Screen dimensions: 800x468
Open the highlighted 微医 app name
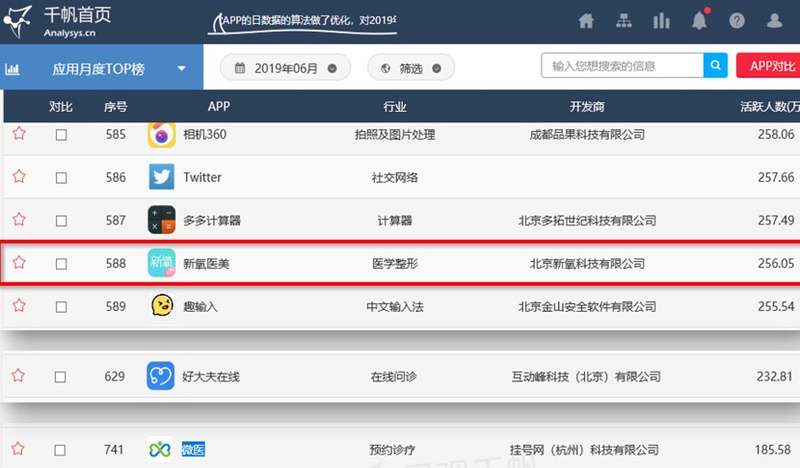193,450
